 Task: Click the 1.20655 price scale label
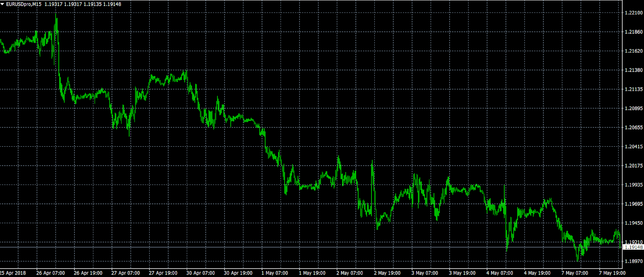click(634, 127)
